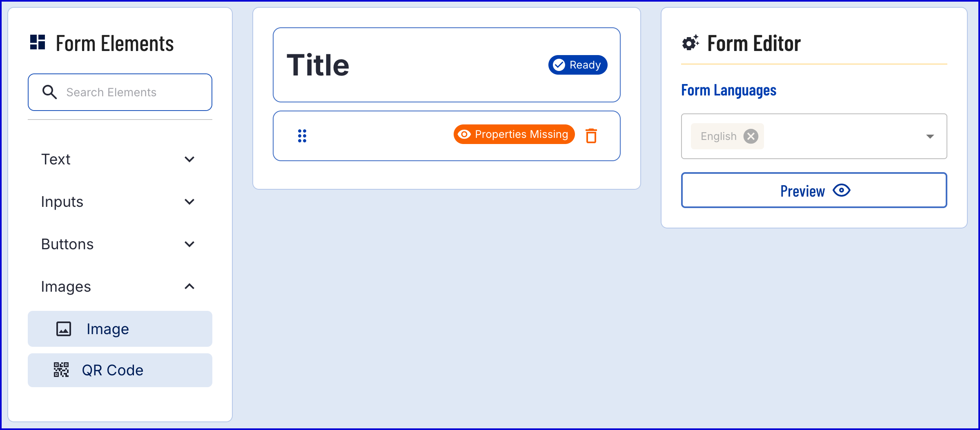Click the Image element picture icon
The image size is (980, 430).
(64, 329)
